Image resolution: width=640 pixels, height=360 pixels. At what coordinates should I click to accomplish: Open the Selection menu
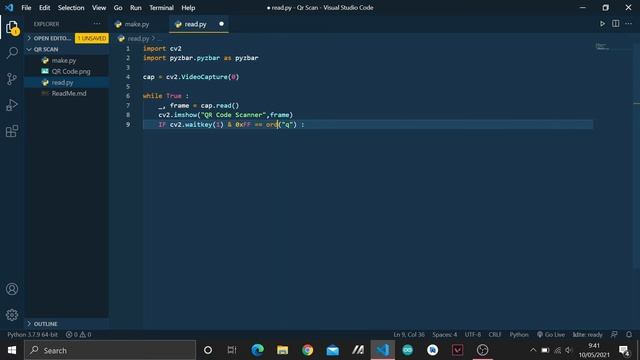[x=71, y=8]
